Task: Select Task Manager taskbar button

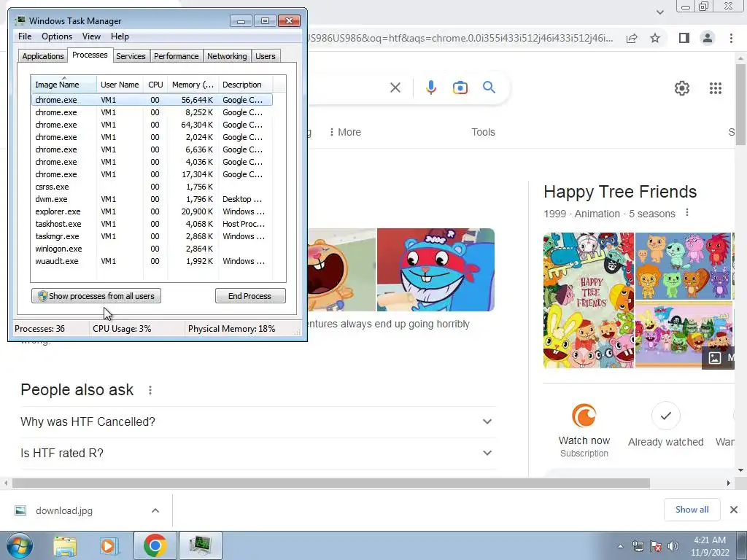Action: [200, 545]
